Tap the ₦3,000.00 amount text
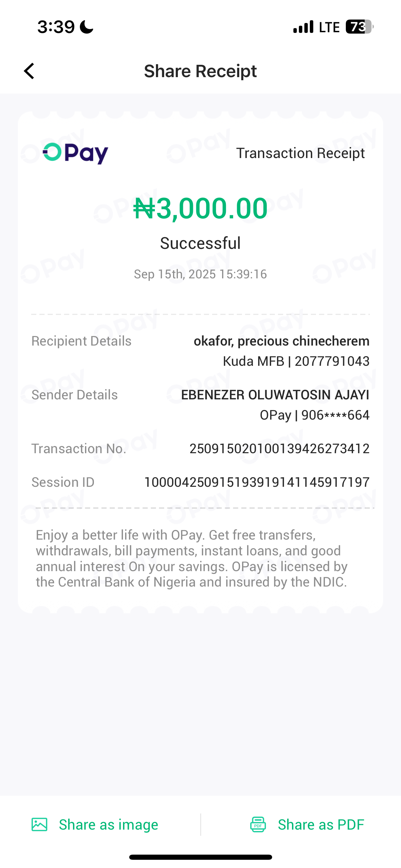 [200, 208]
